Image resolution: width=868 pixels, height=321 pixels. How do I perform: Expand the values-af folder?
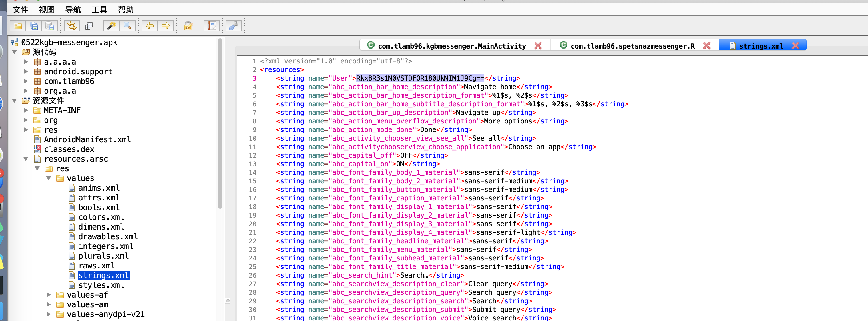[49, 295]
